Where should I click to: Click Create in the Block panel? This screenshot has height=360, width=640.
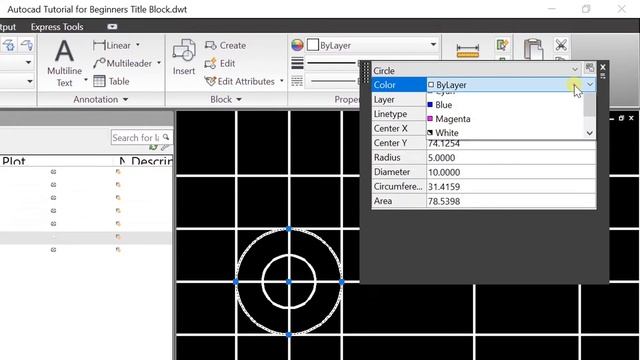click(x=225, y=45)
